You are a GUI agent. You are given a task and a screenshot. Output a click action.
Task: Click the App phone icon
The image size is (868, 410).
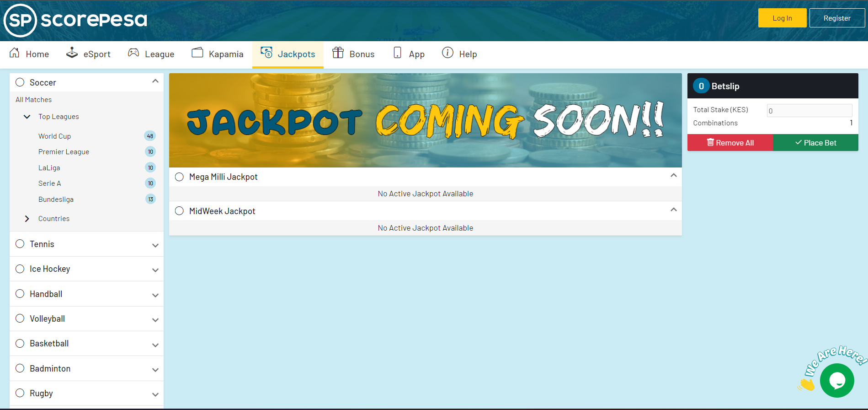397,53
